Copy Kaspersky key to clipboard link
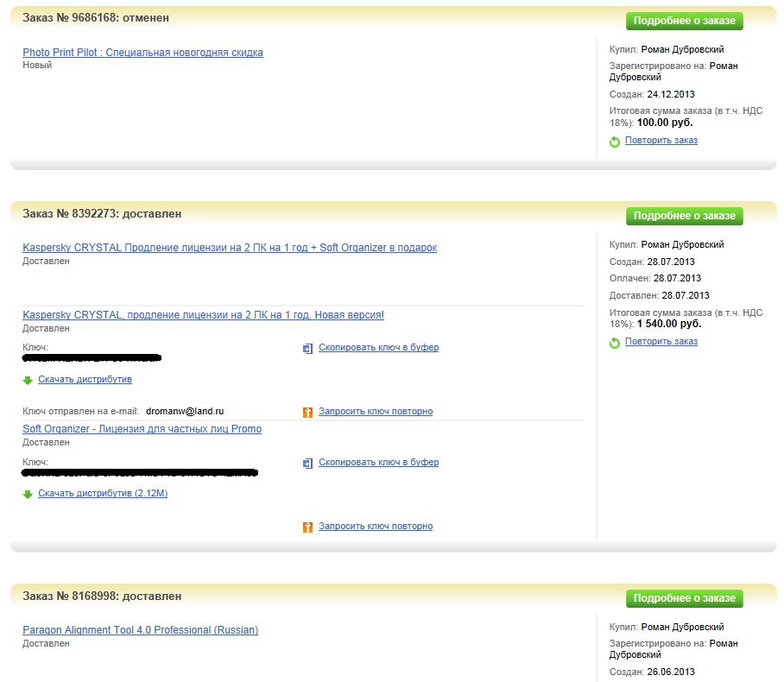Screen dimensions: 784x682 click(378, 348)
